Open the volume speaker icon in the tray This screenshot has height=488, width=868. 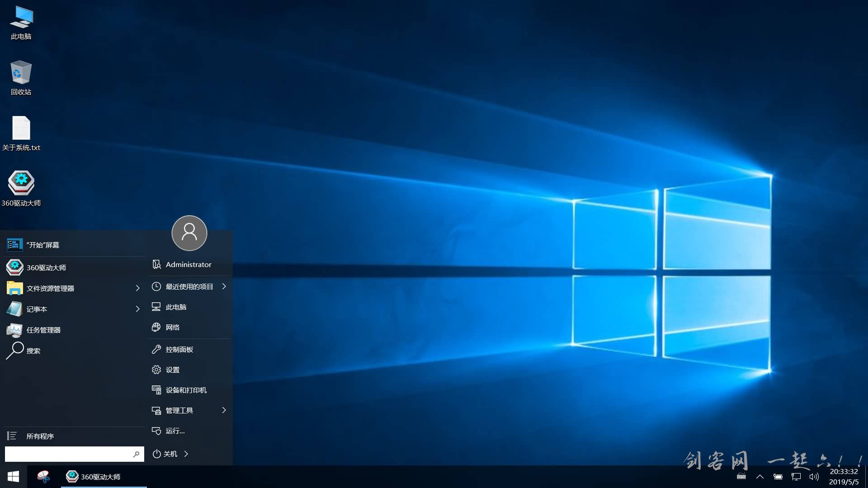click(x=814, y=477)
